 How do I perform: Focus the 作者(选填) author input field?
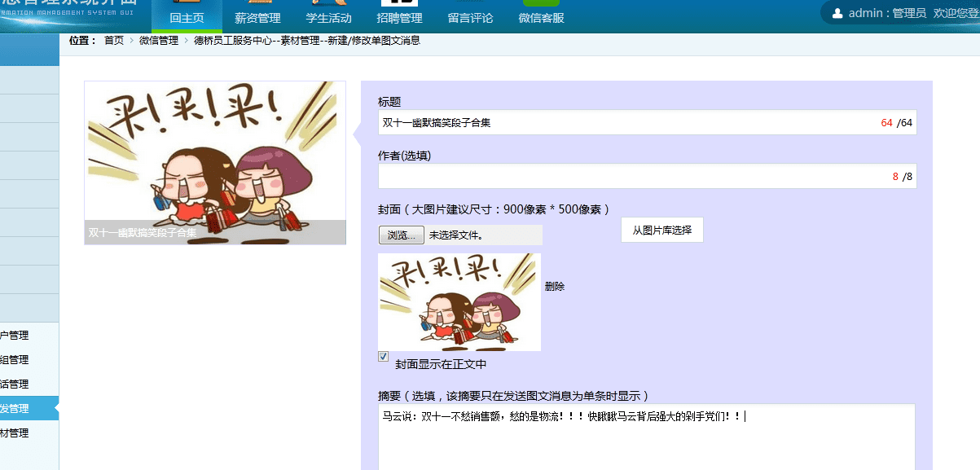647,176
